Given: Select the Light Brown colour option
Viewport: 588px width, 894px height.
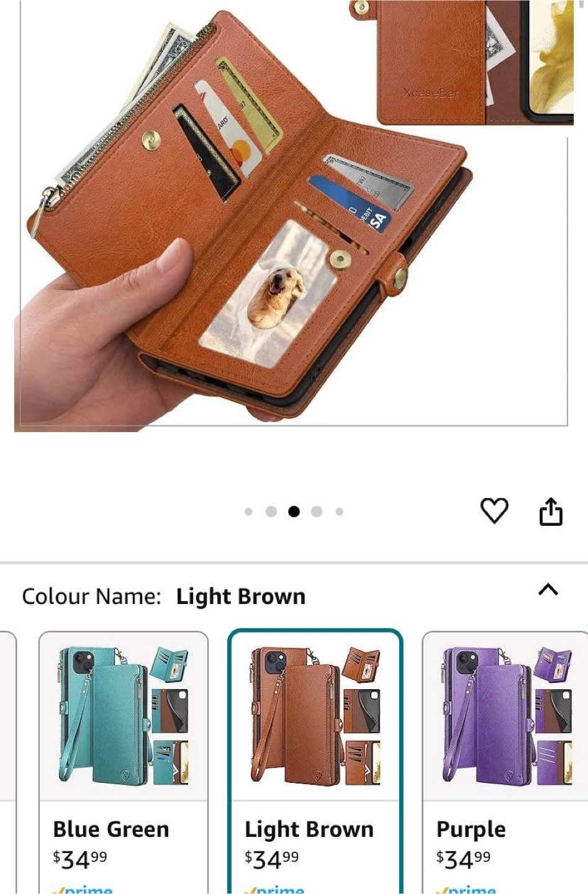Looking at the screenshot, I should [315, 762].
